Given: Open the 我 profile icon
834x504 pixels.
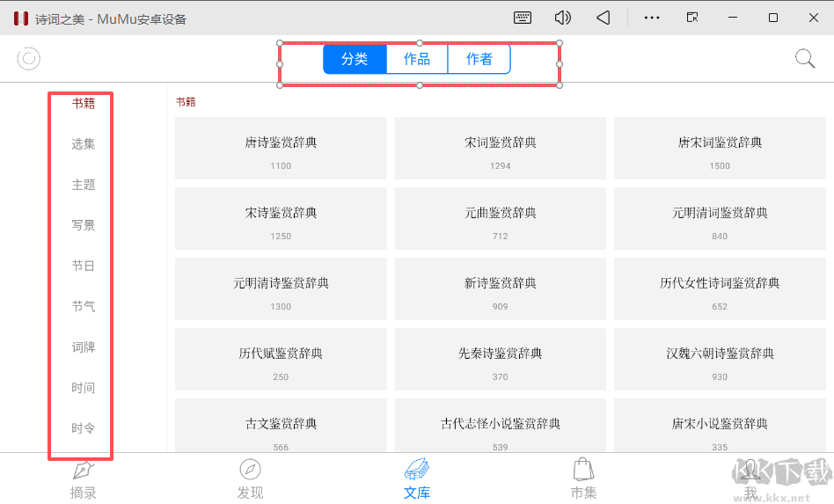Looking at the screenshot, I should 750,471.
